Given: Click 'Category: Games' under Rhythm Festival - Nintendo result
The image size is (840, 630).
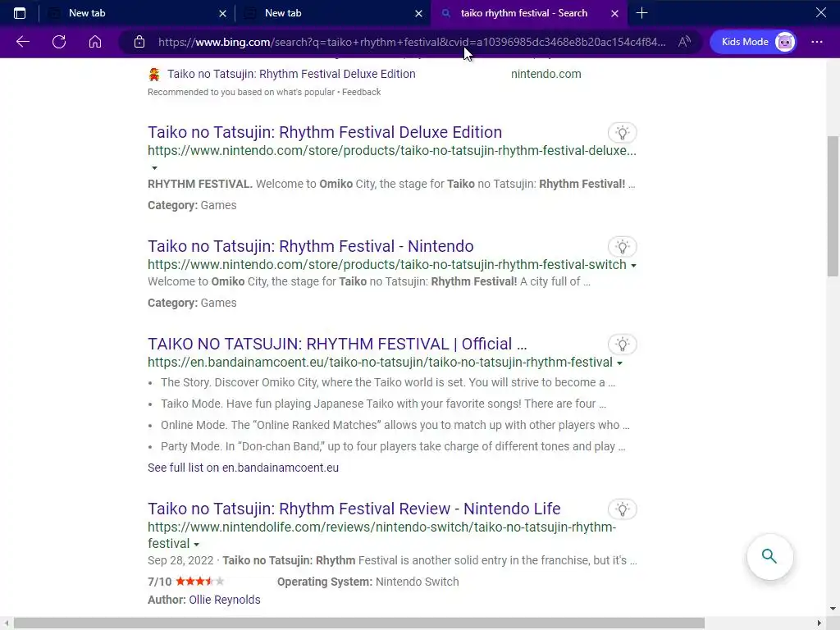Looking at the screenshot, I should click(192, 303).
